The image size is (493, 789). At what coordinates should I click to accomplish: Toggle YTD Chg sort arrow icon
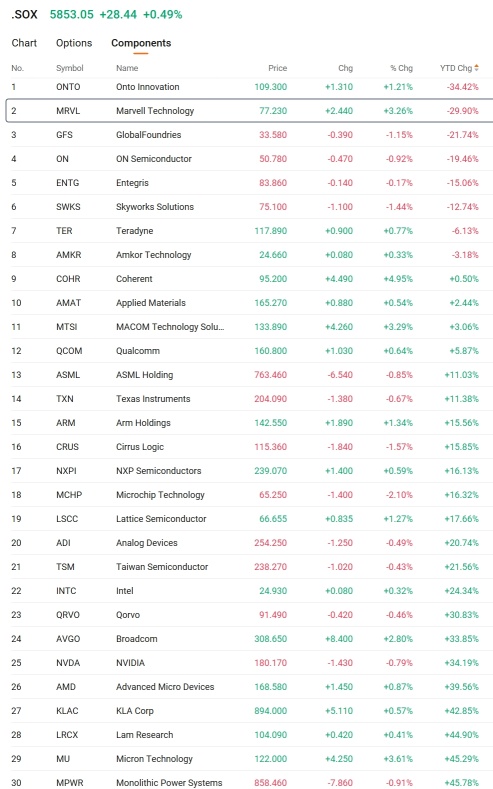tap(476, 68)
